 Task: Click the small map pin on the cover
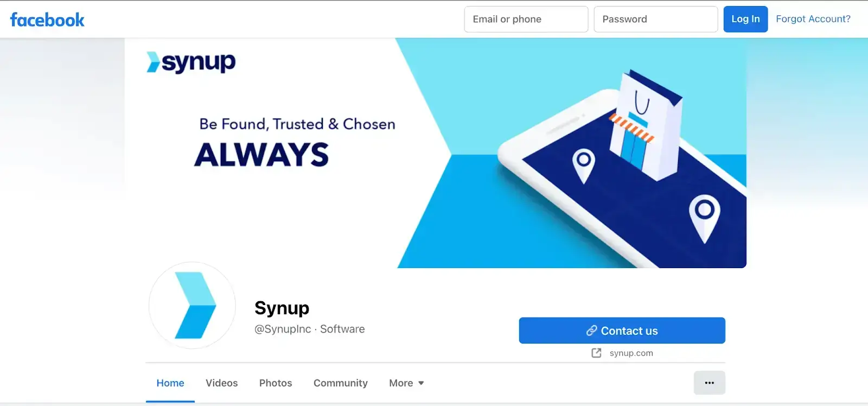pyautogui.click(x=584, y=166)
